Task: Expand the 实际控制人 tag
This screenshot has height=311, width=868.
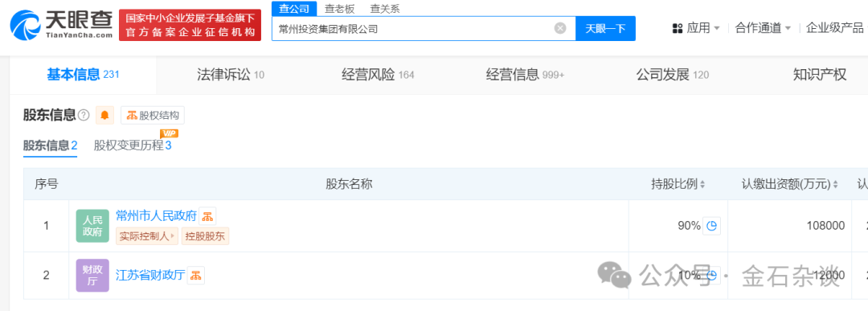Action: pos(147,236)
